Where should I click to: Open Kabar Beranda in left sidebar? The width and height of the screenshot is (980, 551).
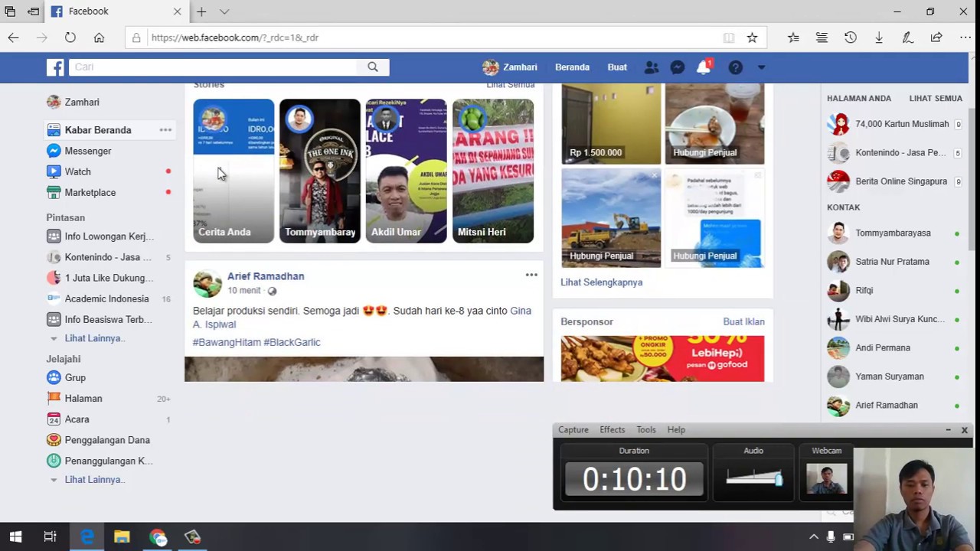98,130
